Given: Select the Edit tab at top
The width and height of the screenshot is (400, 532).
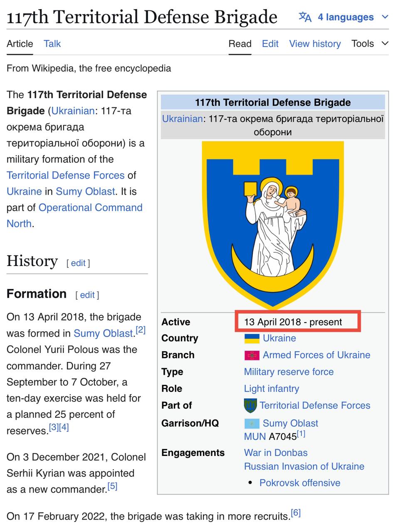Looking at the screenshot, I should pyautogui.click(x=270, y=44).
